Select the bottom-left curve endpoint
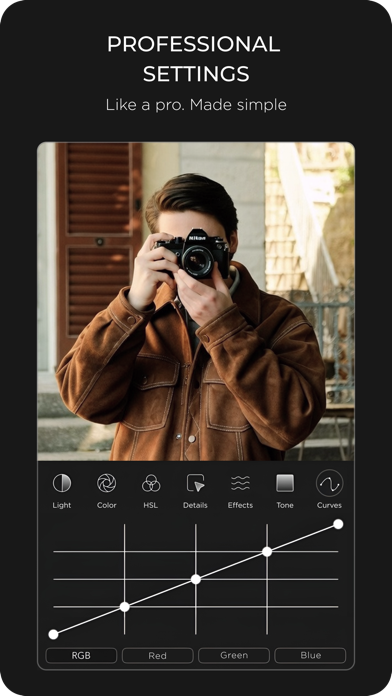392x696 pixels. tap(53, 634)
